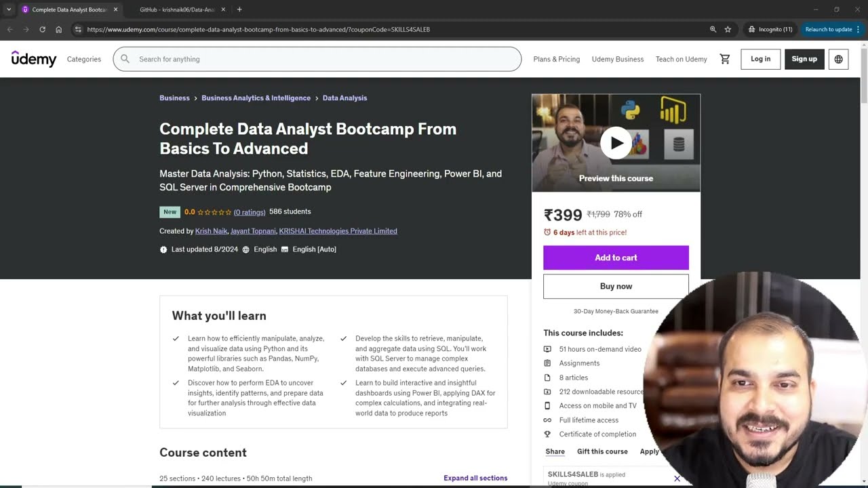This screenshot has width=868, height=488.
Task: Open Udemy Business link
Action: (x=618, y=59)
